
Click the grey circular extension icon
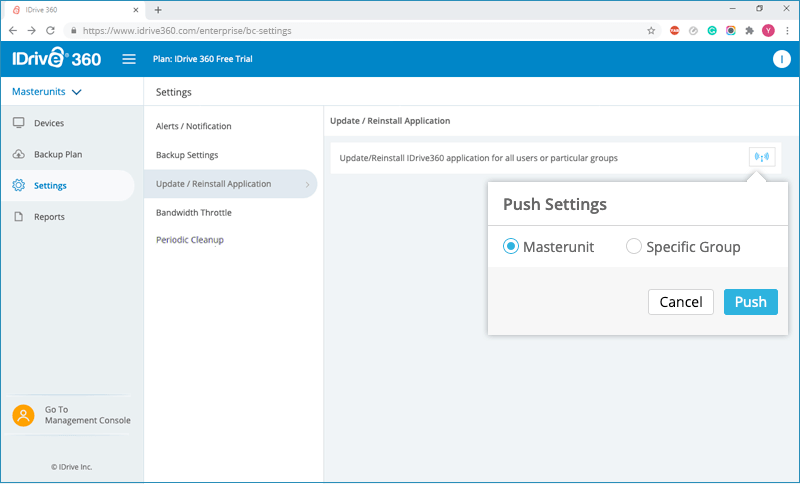(x=693, y=31)
